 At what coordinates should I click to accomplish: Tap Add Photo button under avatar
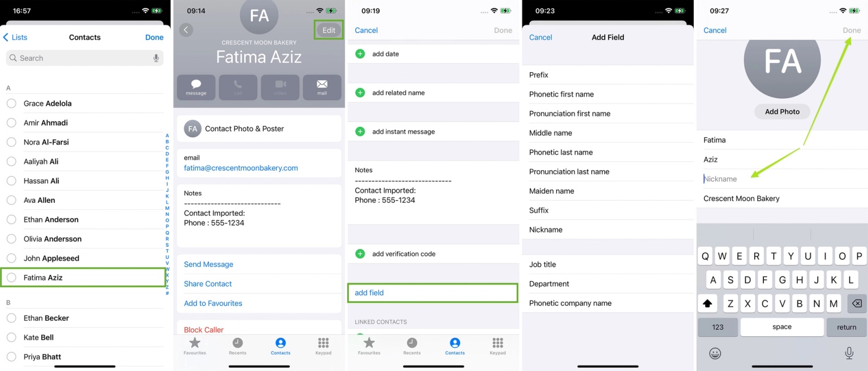tap(782, 112)
